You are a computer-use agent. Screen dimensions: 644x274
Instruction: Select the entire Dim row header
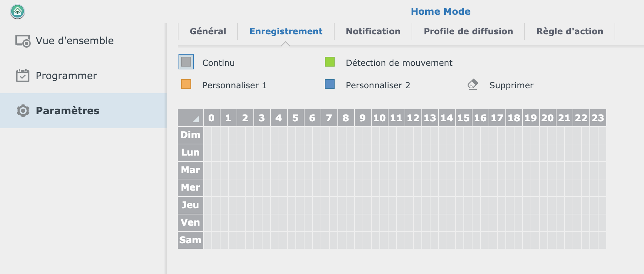tap(190, 135)
